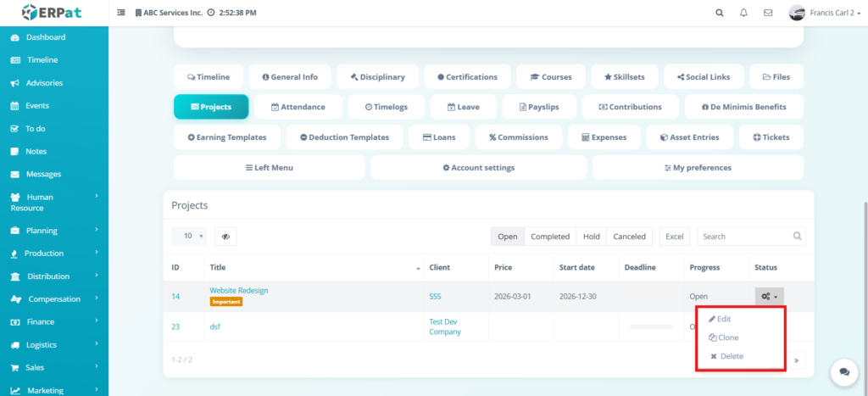Switch to the Attendance tab

click(x=298, y=107)
